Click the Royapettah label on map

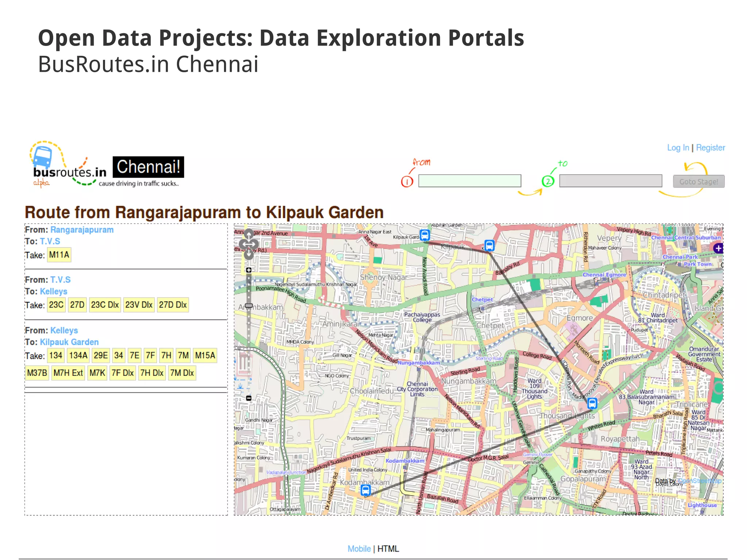[x=620, y=439]
